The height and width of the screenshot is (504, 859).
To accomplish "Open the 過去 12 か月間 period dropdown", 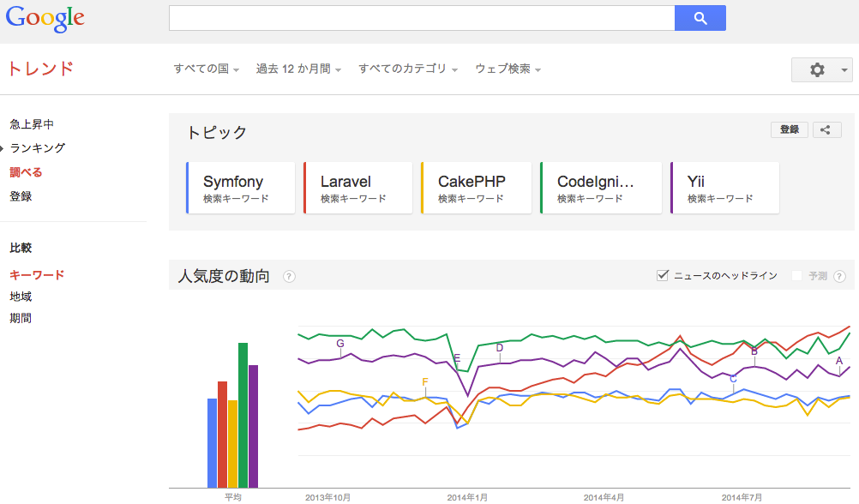I will 298,69.
